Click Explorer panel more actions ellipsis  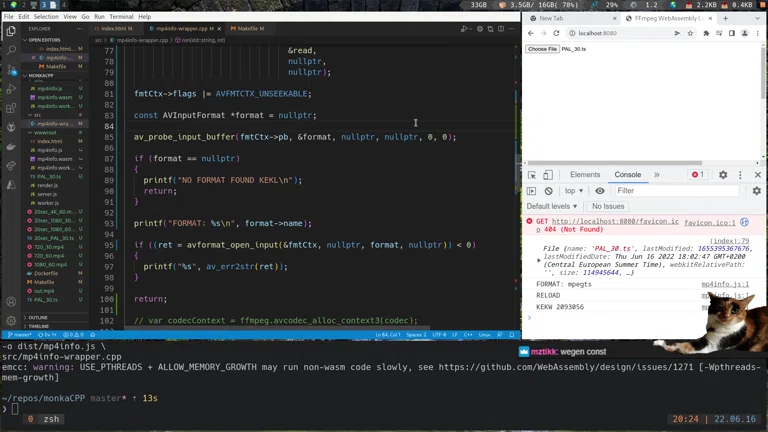79,29
